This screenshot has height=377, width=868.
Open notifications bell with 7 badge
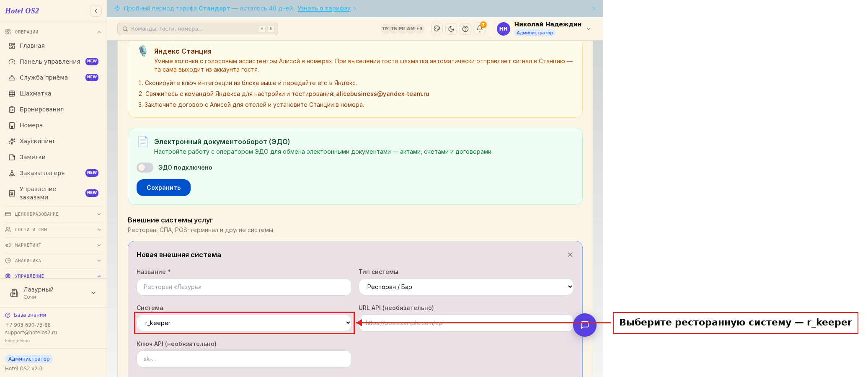[x=480, y=29]
